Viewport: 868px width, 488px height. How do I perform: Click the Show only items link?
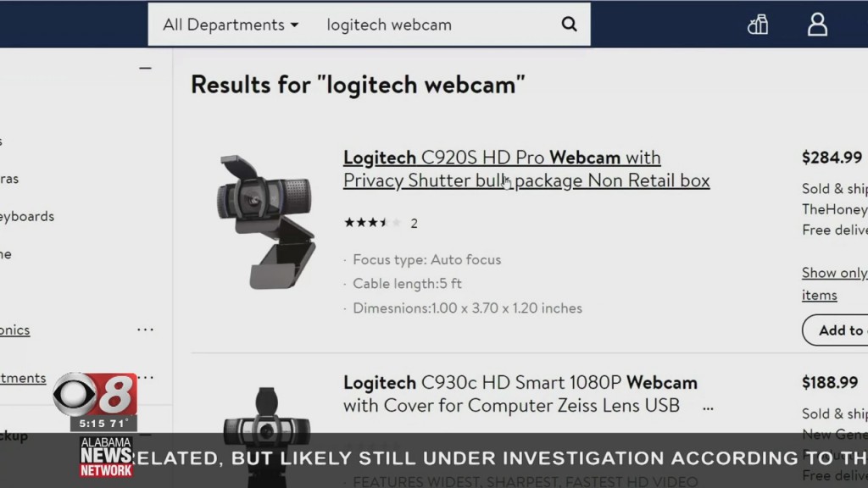click(x=834, y=284)
